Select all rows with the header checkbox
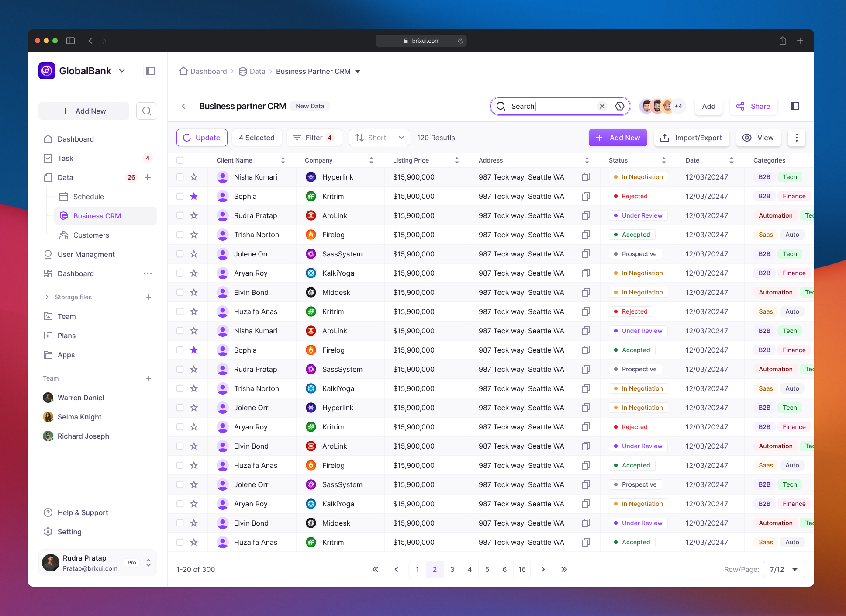This screenshot has height=616, width=846. [180, 160]
